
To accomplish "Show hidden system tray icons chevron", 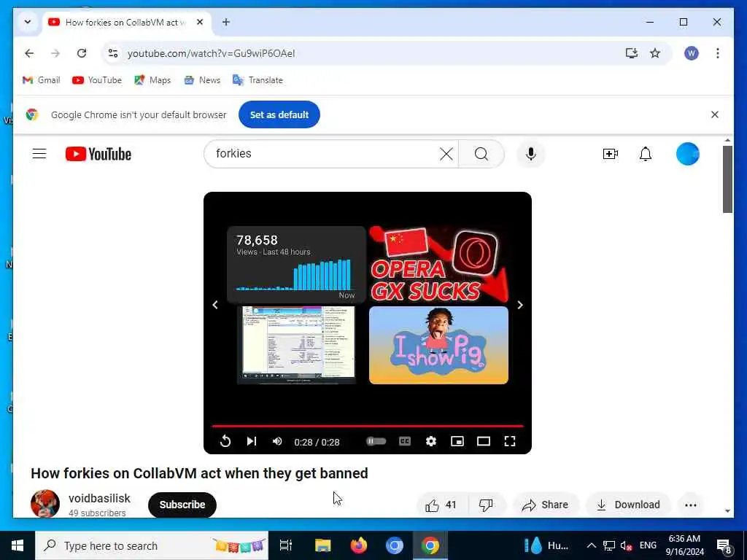I will [591, 545].
